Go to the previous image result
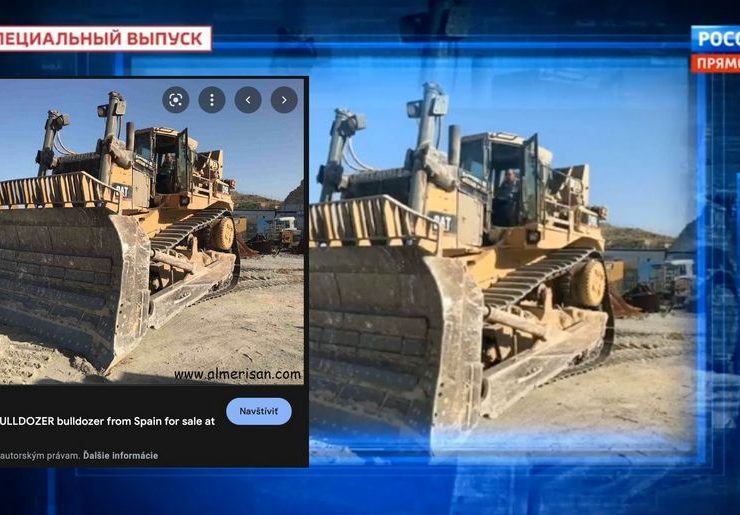This screenshot has height=515, width=740. [x=248, y=100]
